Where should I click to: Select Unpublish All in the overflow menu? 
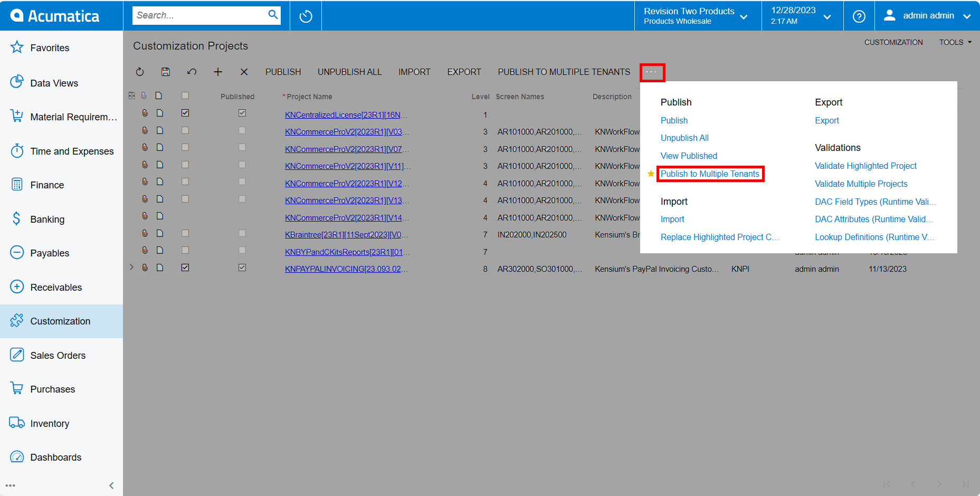pos(684,138)
